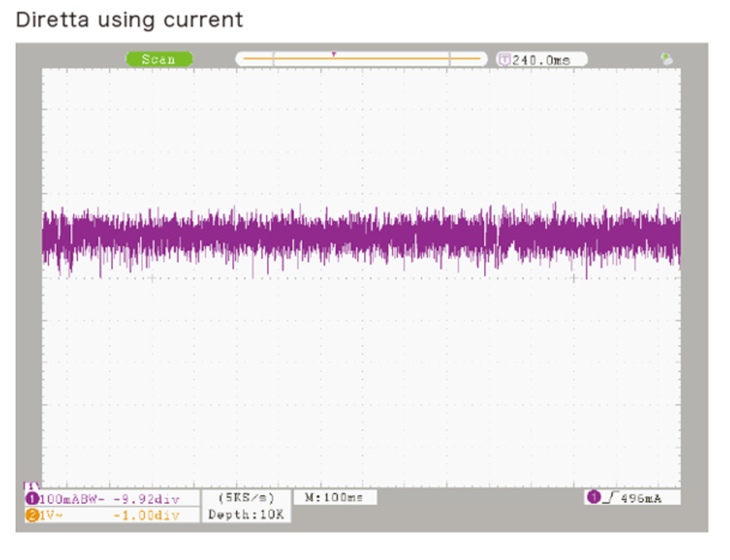Click the waveform memory position bar
The image size is (730, 560).
(361, 59)
